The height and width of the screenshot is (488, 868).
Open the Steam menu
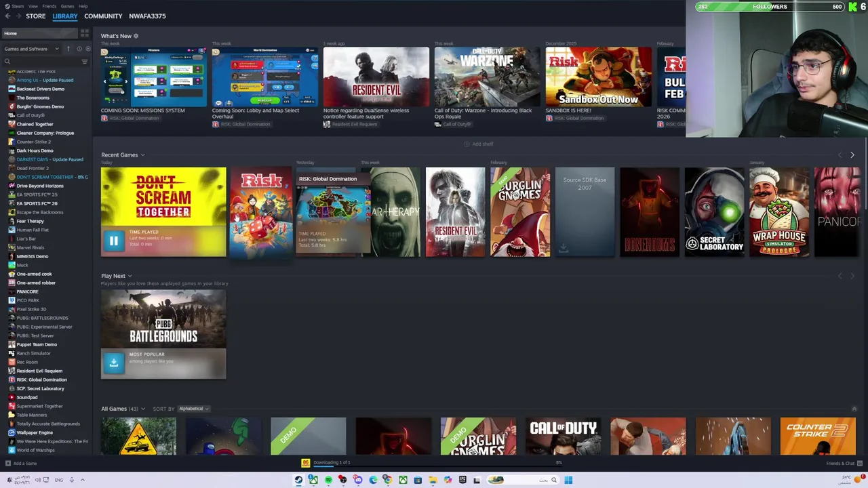(17, 6)
